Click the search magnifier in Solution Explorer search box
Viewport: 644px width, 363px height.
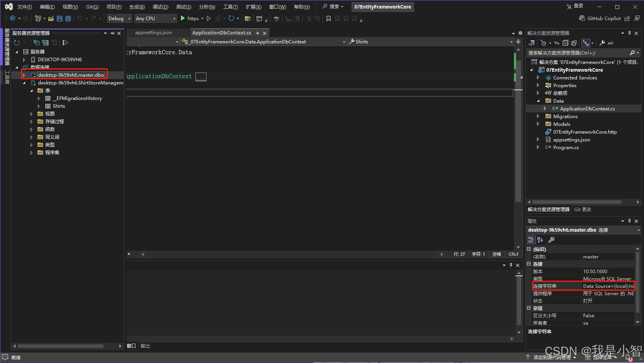pos(632,53)
